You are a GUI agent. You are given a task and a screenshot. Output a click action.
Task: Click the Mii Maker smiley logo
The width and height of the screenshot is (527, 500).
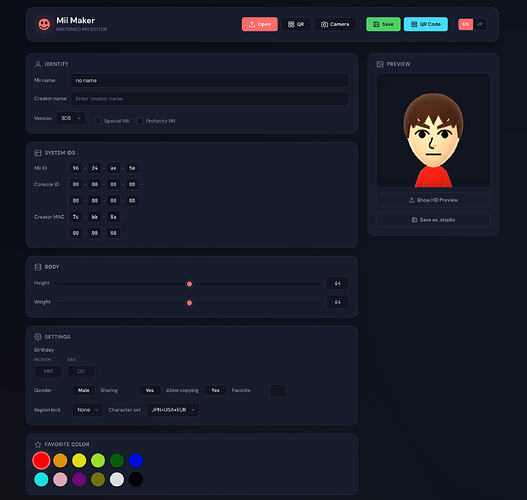click(44, 24)
